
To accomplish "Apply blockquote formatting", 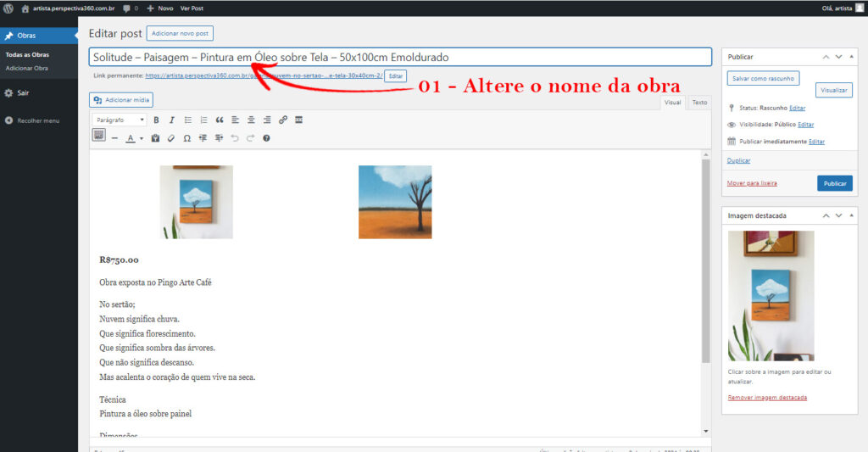I will pos(220,120).
